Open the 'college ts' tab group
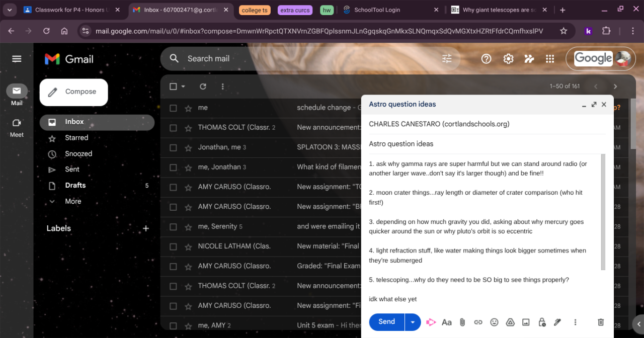The width and height of the screenshot is (644, 338). [255, 10]
